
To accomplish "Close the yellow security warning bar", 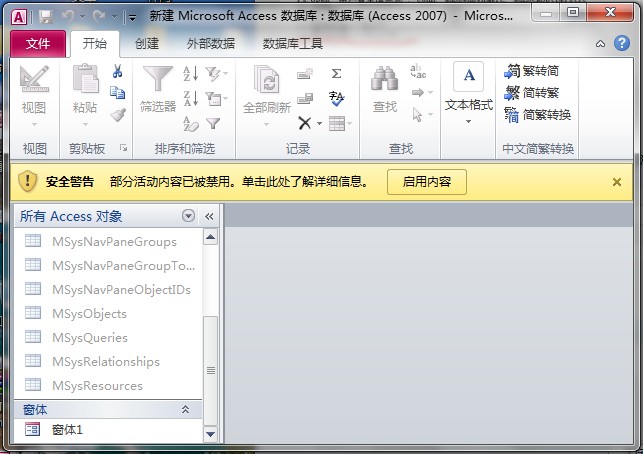I will pos(616,182).
